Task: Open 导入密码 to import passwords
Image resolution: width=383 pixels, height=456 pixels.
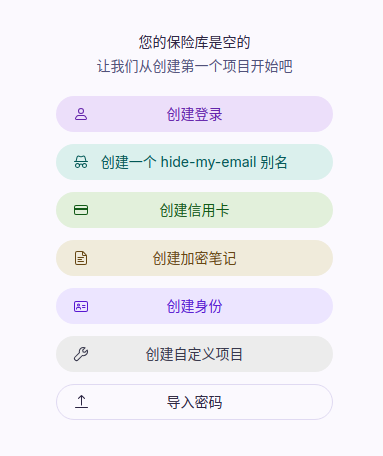Action: [x=194, y=402]
